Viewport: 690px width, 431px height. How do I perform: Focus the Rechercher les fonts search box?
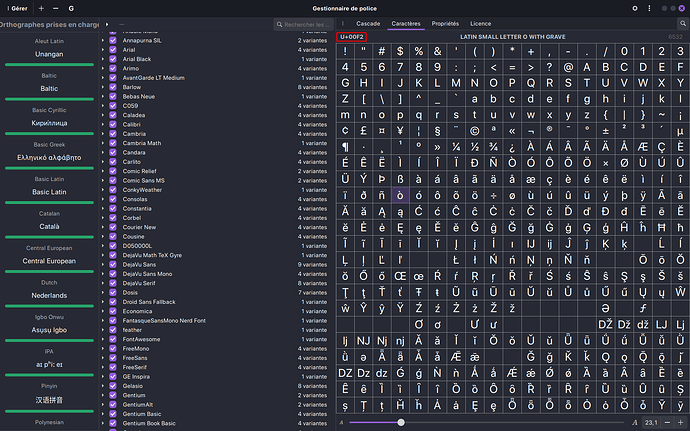pos(303,25)
